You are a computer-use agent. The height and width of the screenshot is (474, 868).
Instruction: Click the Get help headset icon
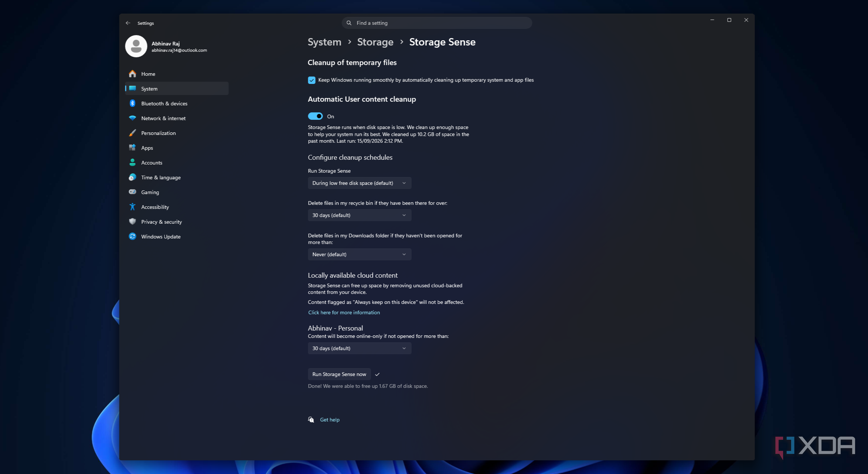pos(311,419)
